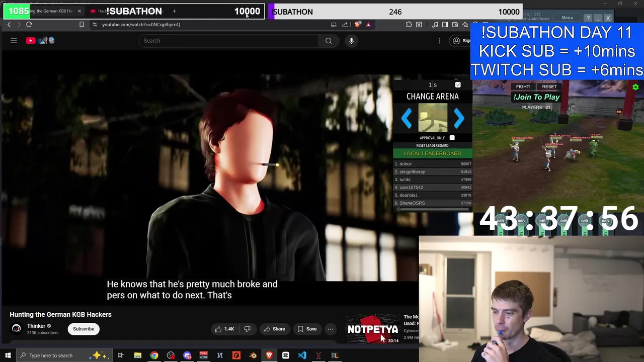Click the RESET button in game
The height and width of the screenshot is (362, 644).
coord(549,86)
